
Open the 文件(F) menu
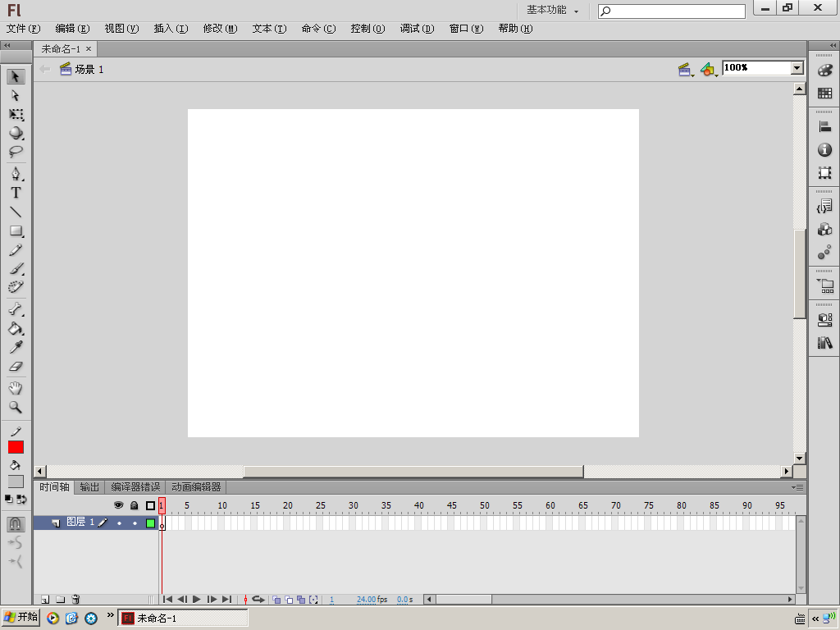pyautogui.click(x=23, y=29)
